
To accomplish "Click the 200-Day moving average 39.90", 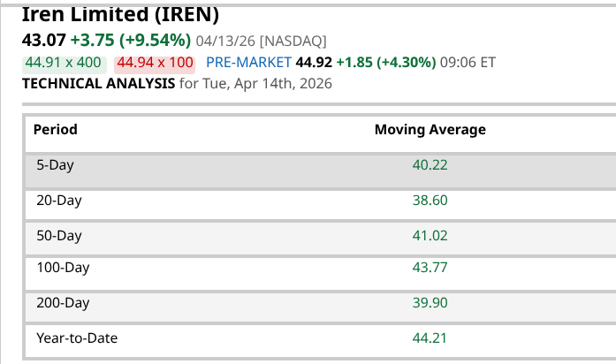I will click(x=430, y=303).
